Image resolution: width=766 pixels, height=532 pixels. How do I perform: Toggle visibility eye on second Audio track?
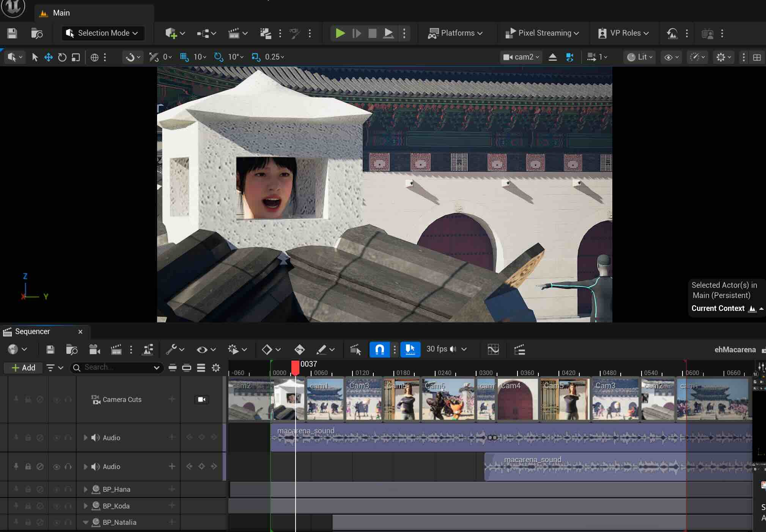point(57,467)
